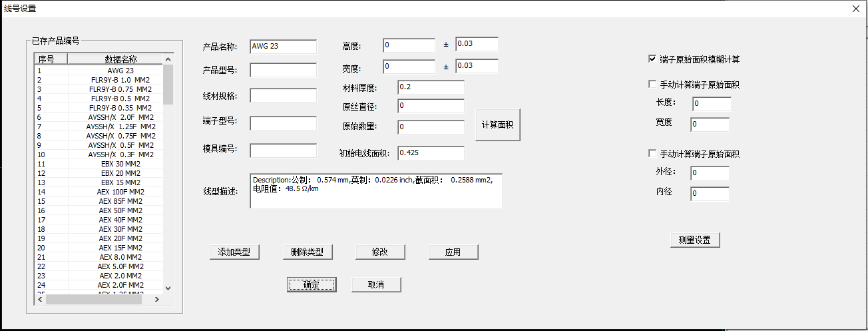Click the 宽度 field under 长度
Screen dimensions: 868x331
coord(710,125)
